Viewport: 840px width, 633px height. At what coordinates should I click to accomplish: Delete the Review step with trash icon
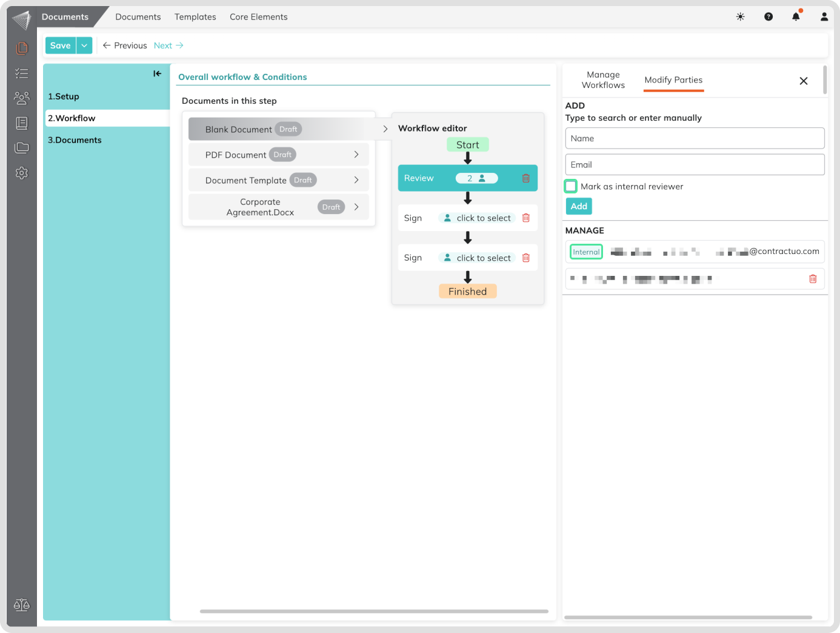click(x=525, y=178)
